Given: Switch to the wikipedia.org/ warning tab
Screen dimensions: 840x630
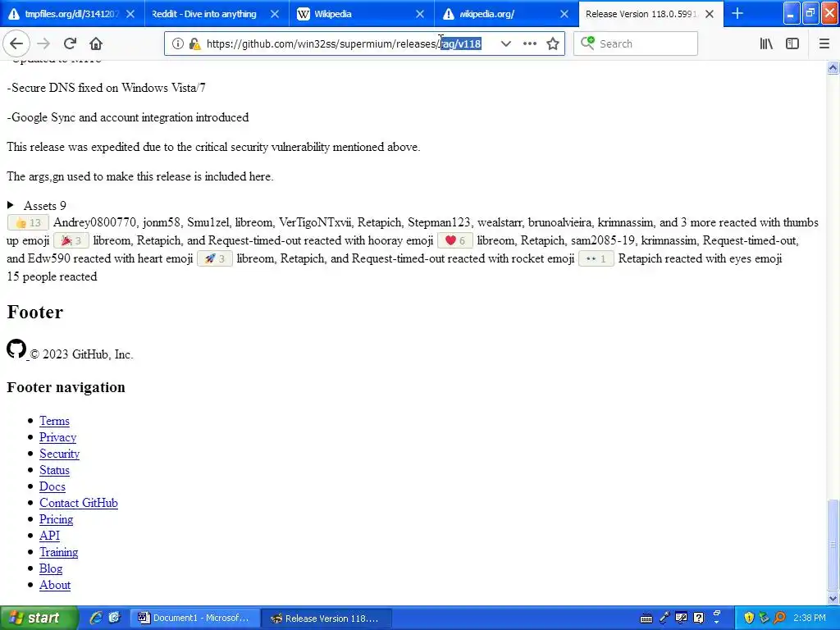Looking at the screenshot, I should click(486, 14).
